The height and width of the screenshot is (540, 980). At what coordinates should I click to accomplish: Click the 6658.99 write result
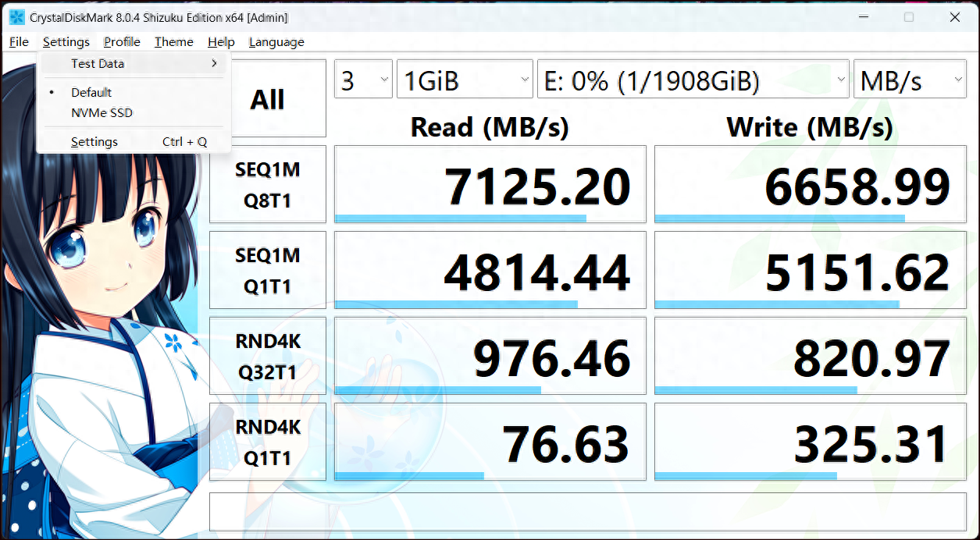coord(811,185)
